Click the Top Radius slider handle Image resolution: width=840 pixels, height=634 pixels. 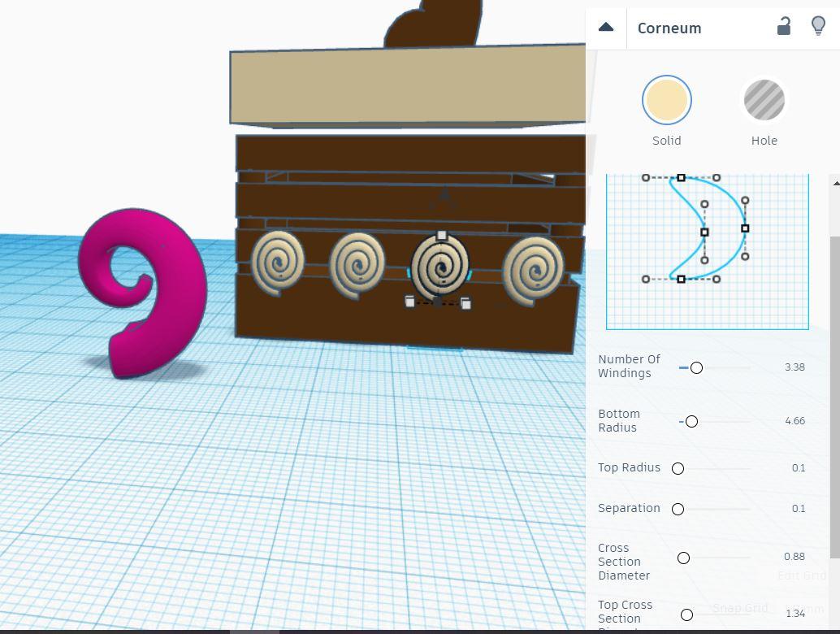(678, 468)
